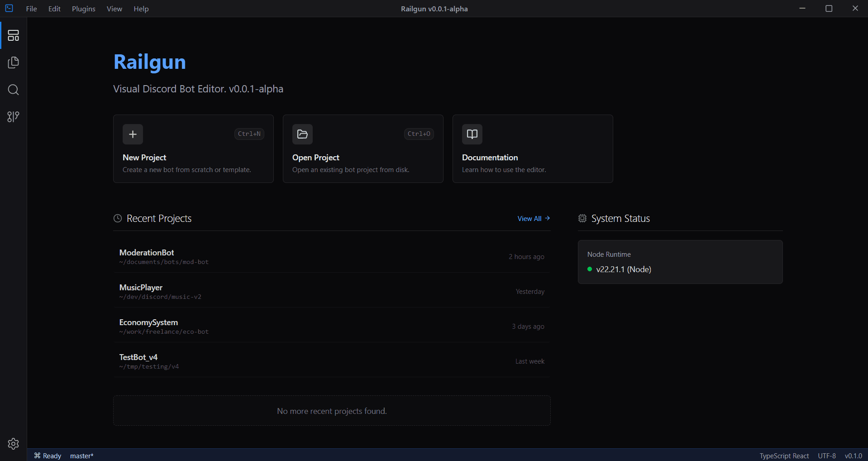Viewport: 868px width, 461px height.
Task: Click the search magnifier sidebar icon
Action: [14, 90]
